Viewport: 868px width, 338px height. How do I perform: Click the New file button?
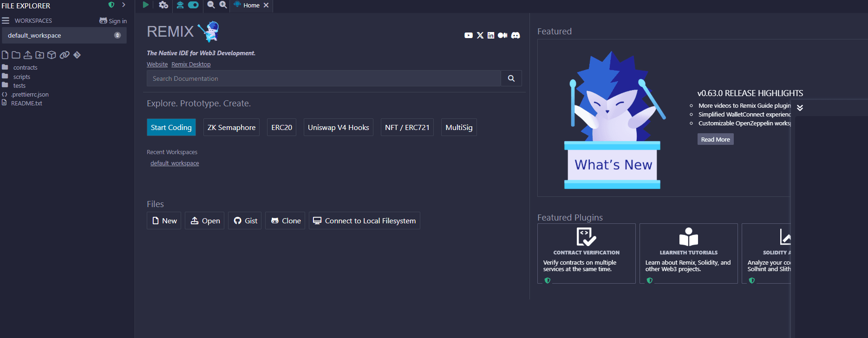(x=164, y=221)
